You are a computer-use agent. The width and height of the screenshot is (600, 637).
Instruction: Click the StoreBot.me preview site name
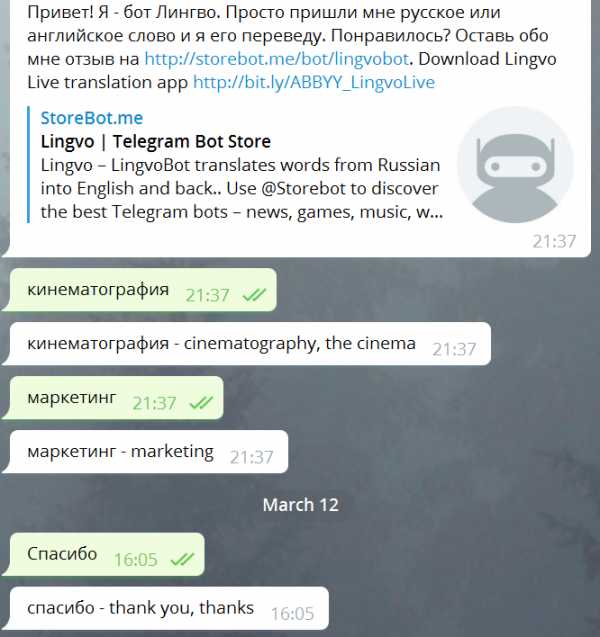[x=92, y=118]
